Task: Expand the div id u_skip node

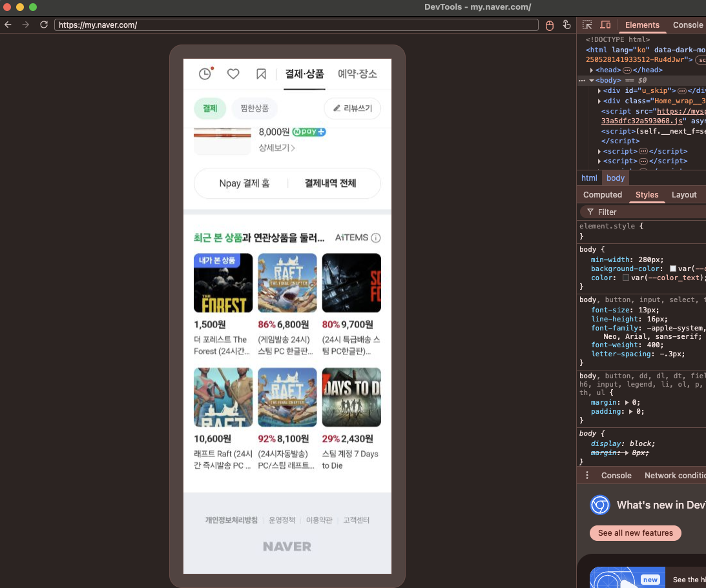Action: (x=599, y=91)
